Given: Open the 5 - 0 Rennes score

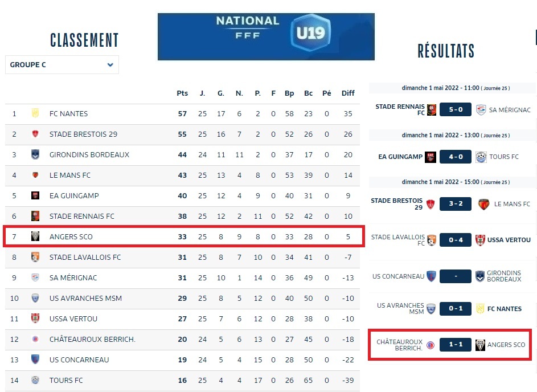Looking at the screenshot, I should pos(455,109).
